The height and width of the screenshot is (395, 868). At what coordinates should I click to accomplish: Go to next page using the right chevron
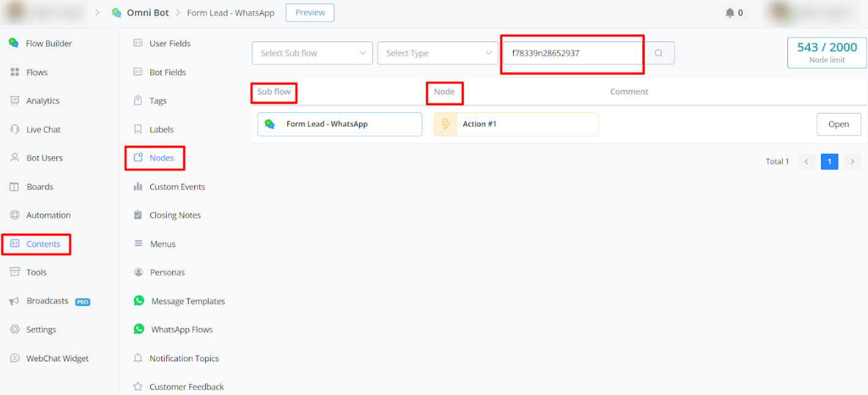tap(852, 162)
